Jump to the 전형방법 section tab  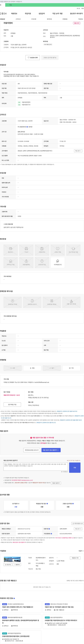coord(65,19)
